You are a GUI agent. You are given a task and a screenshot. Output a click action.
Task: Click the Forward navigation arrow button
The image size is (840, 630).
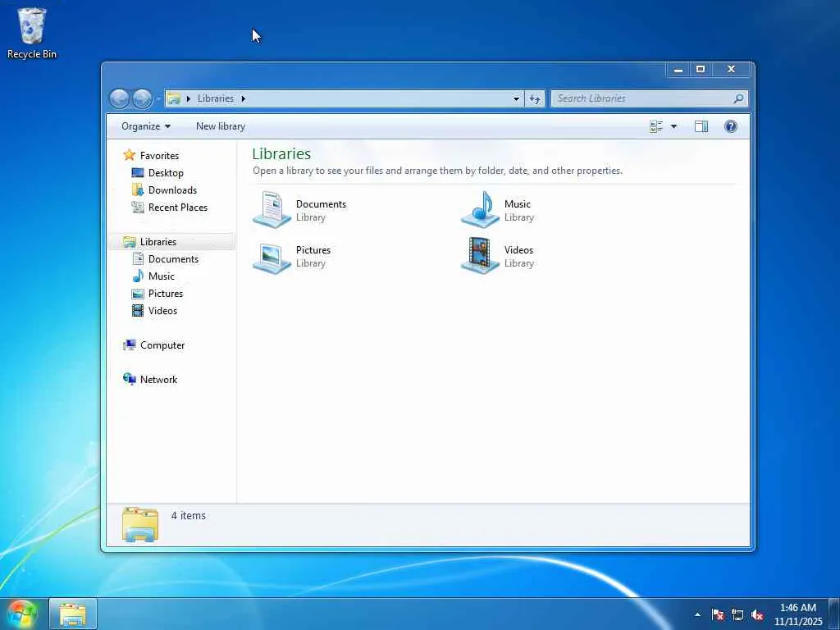tap(142, 98)
